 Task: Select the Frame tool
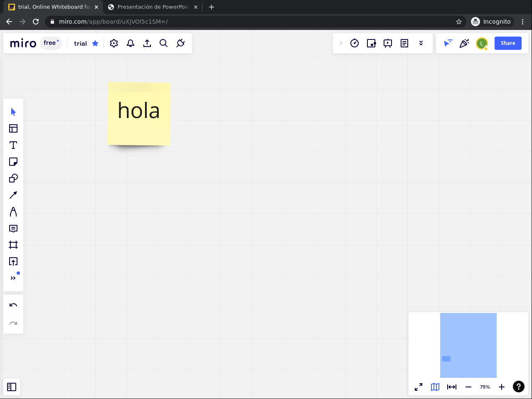pyautogui.click(x=13, y=245)
